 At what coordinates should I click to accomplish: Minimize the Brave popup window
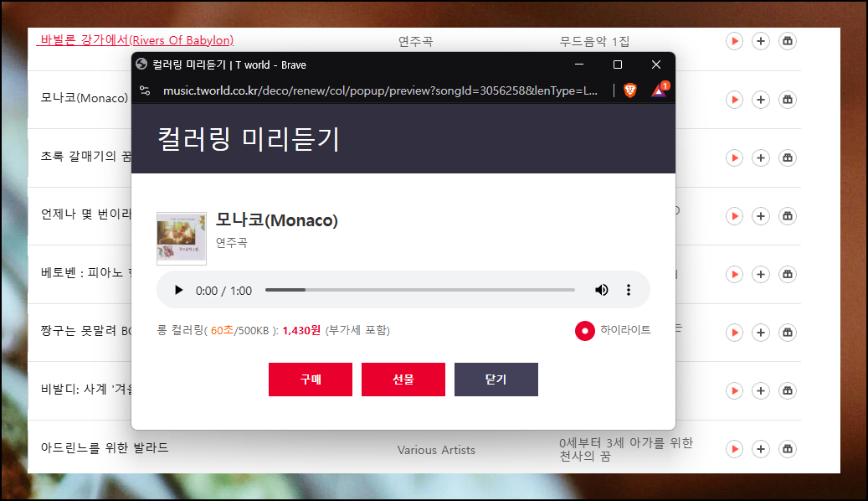coord(579,65)
